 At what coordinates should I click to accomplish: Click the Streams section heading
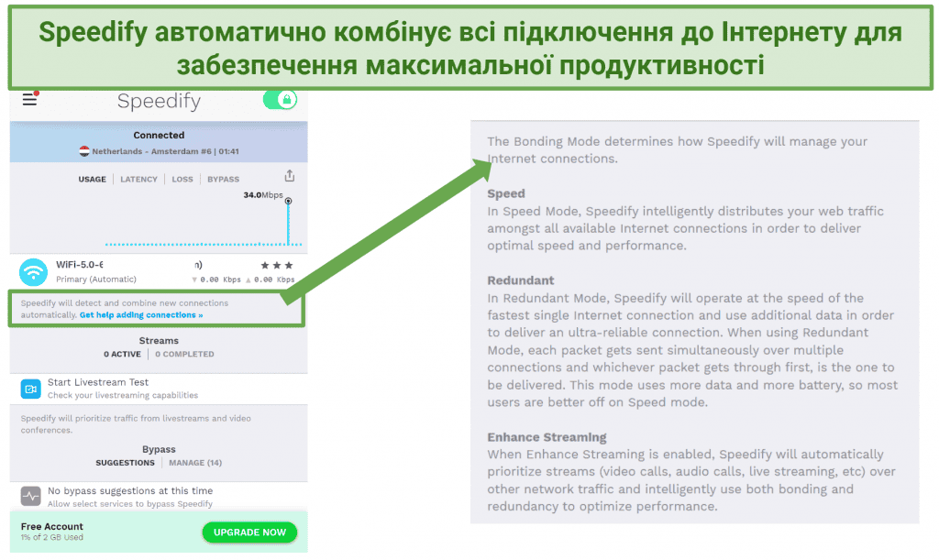point(159,340)
